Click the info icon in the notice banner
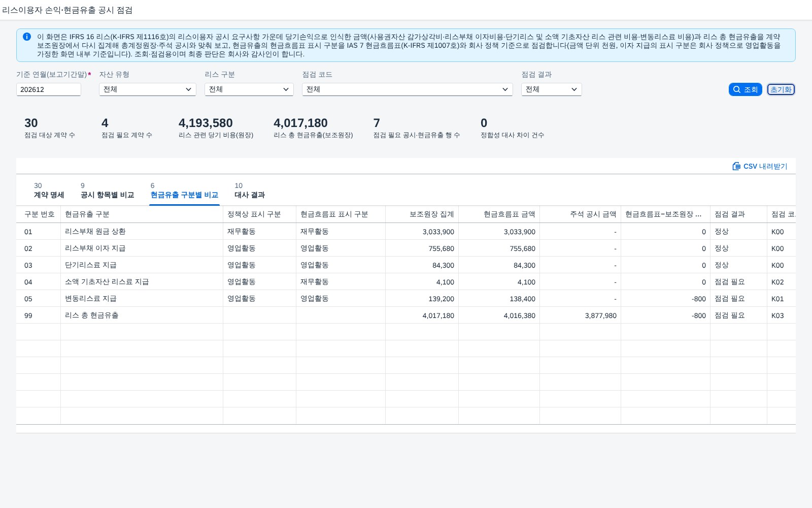 (27, 37)
